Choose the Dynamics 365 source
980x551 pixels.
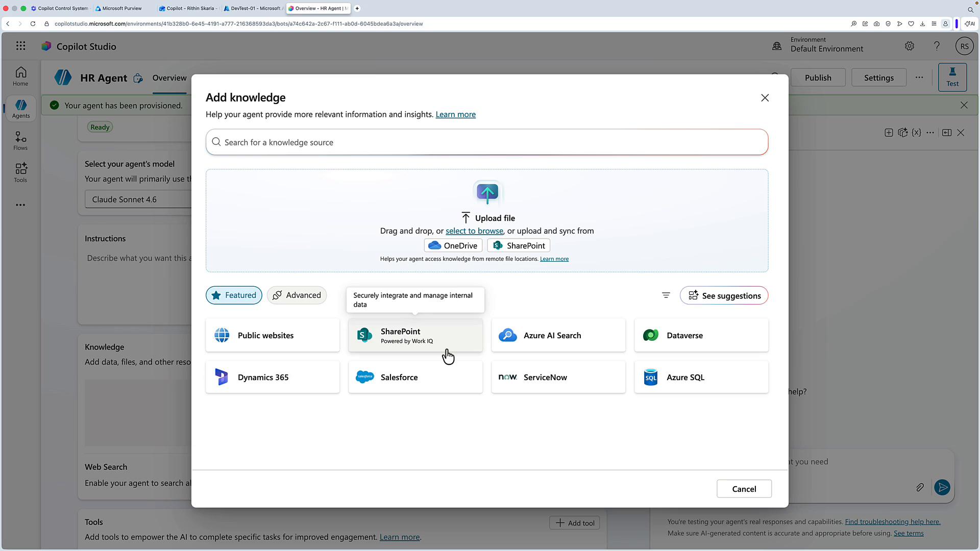[x=273, y=377]
